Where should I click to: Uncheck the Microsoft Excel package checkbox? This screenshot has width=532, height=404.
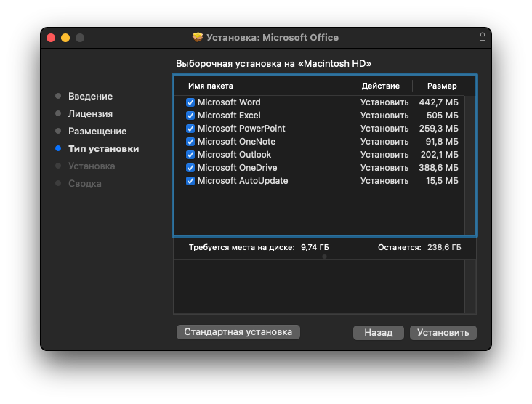[x=190, y=116]
